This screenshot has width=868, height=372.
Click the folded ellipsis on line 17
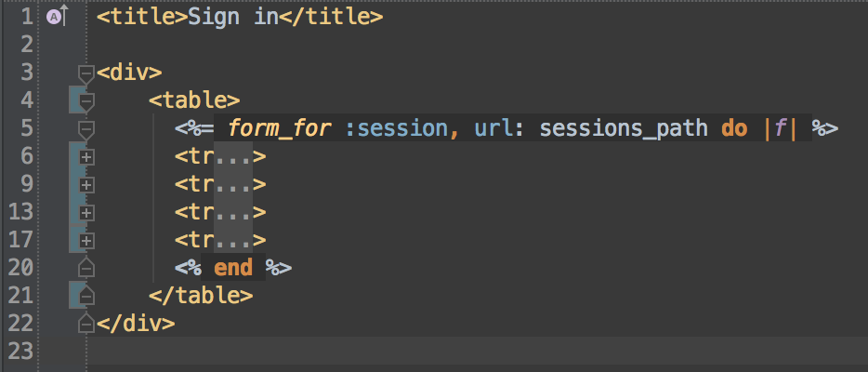[x=233, y=241]
